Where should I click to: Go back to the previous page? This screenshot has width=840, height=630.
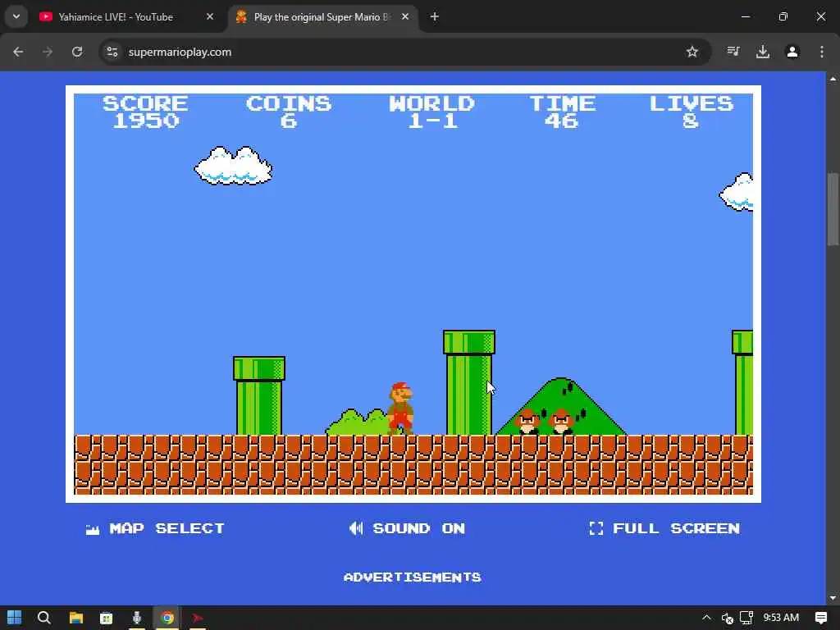click(x=18, y=52)
